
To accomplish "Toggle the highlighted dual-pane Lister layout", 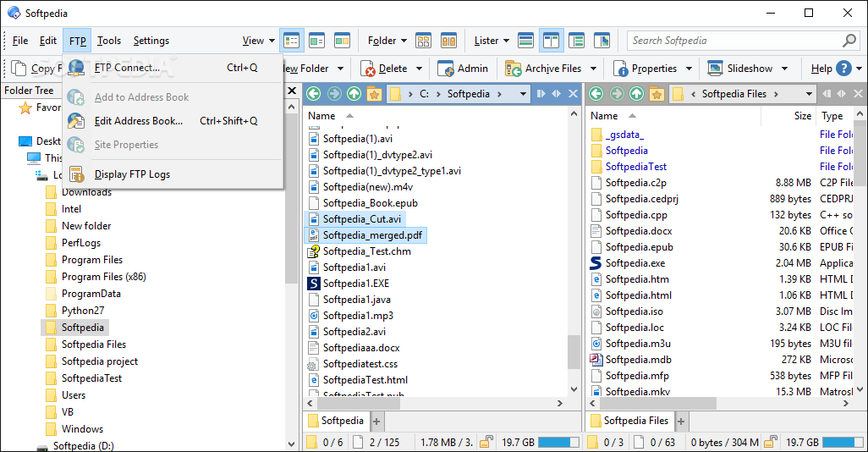I will pyautogui.click(x=551, y=41).
